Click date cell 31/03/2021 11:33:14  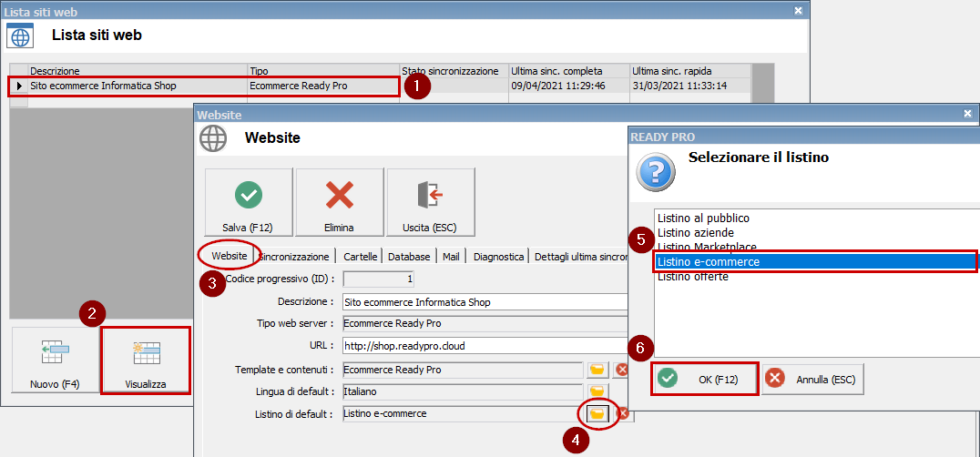pos(690,86)
